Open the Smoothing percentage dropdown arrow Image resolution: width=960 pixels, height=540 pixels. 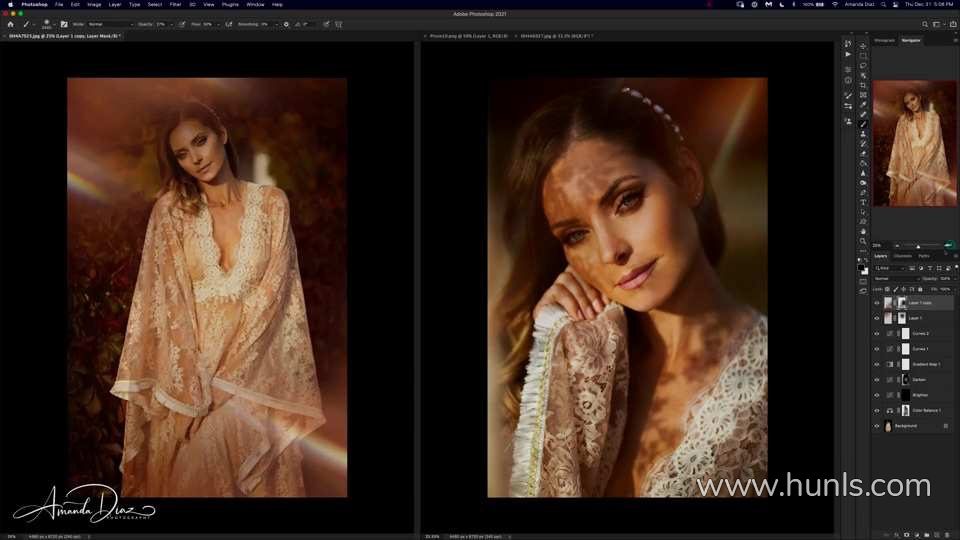click(276, 24)
